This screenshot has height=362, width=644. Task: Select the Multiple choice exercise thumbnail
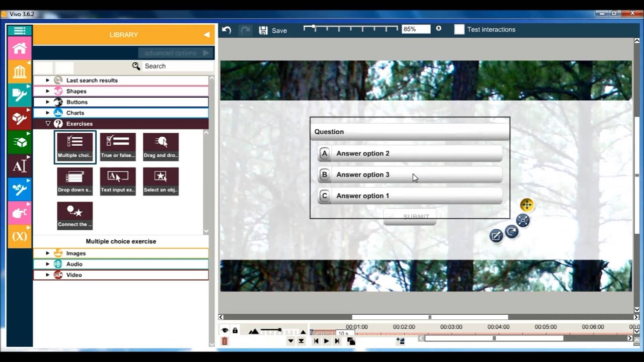[x=75, y=147]
